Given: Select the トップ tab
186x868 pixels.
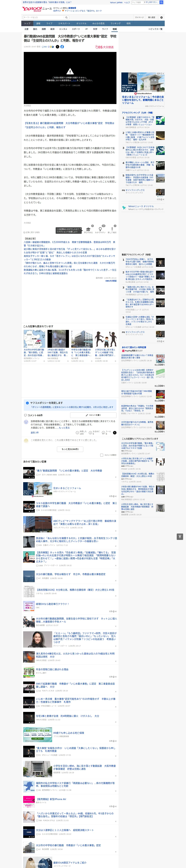Looking at the screenshot, I should point(27,24).
